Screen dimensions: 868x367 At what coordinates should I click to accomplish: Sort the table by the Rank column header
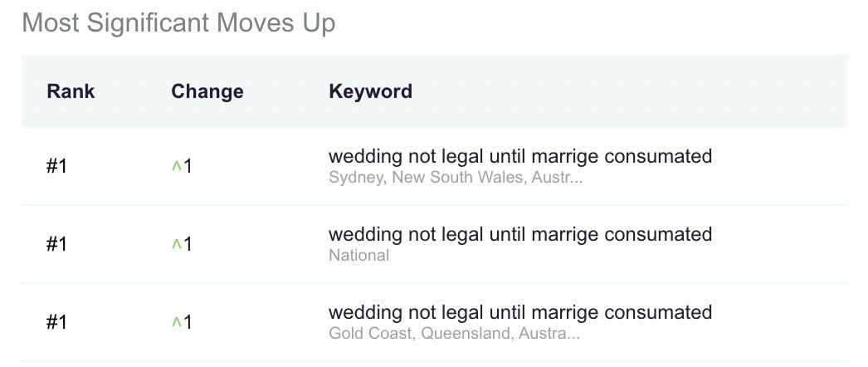(71, 91)
